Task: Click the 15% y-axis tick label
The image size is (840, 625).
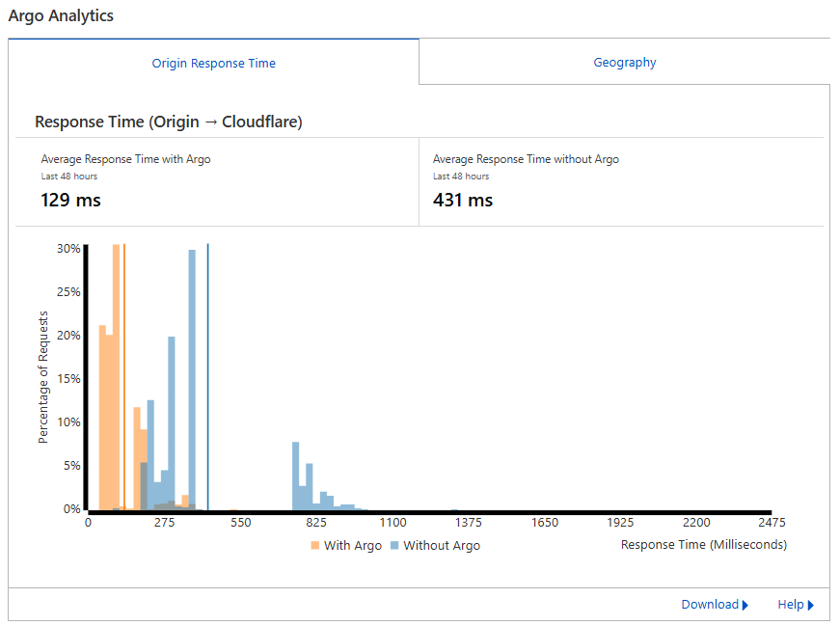Action: click(x=68, y=379)
